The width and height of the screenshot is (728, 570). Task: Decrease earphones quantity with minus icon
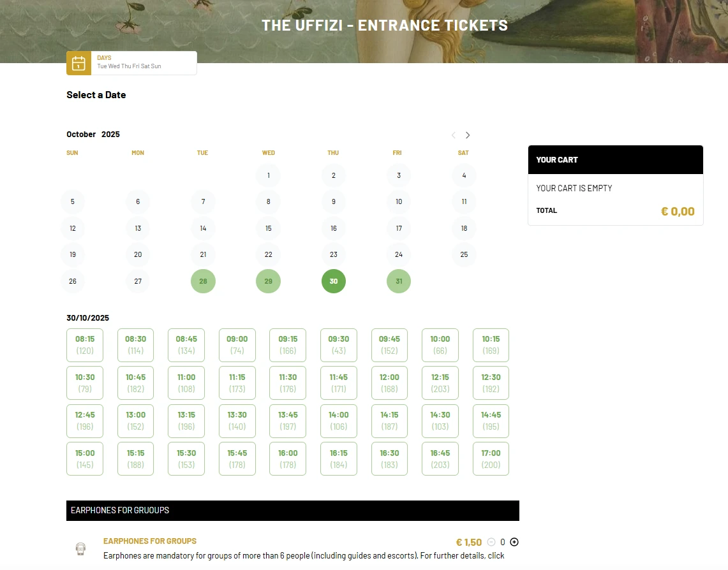click(491, 542)
